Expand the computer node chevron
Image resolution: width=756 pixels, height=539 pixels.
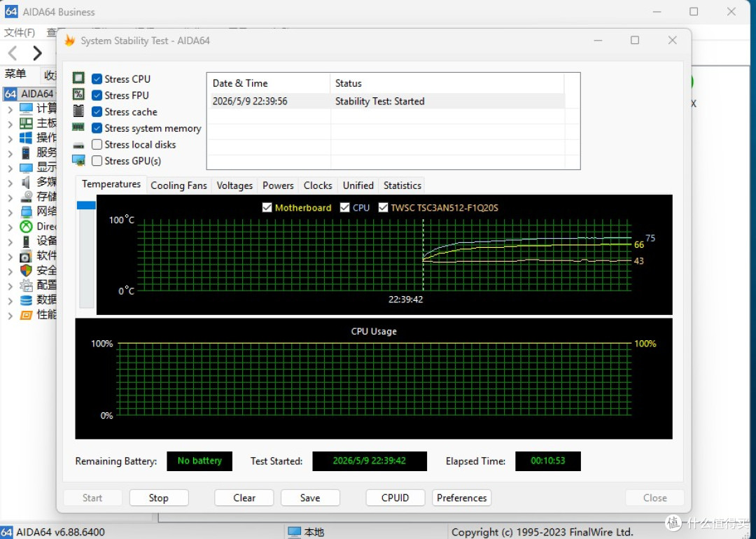[10, 109]
